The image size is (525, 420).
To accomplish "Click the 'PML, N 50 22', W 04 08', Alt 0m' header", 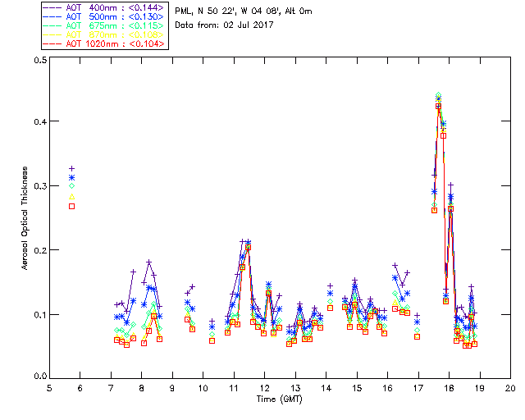I will click(244, 11).
